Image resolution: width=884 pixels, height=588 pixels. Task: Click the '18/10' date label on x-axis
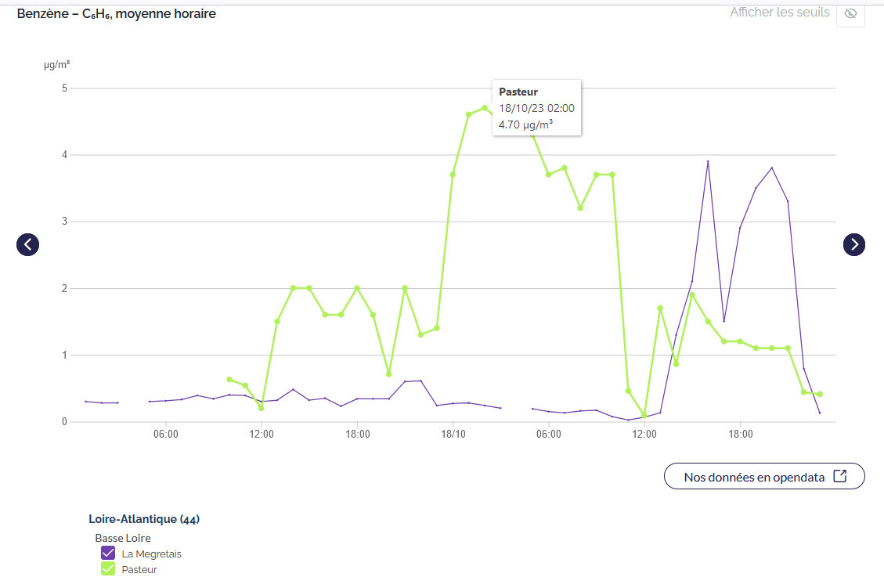(453, 434)
